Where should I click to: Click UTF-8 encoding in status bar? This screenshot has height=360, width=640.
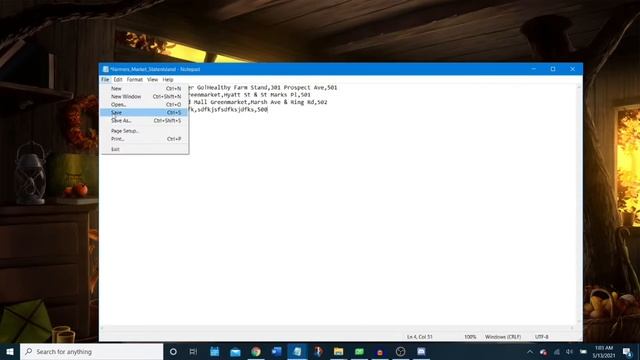tap(542, 337)
